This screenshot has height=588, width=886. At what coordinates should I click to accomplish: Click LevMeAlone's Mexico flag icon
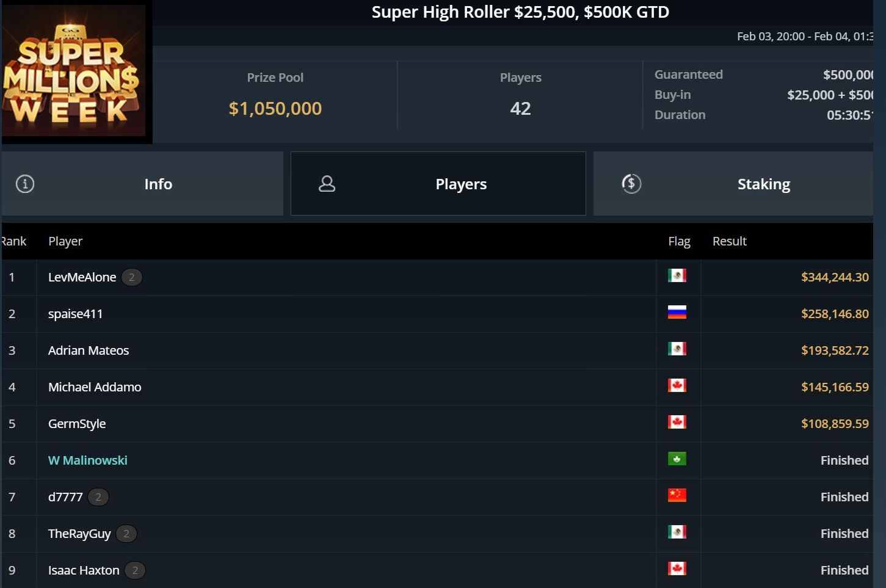coord(677,276)
